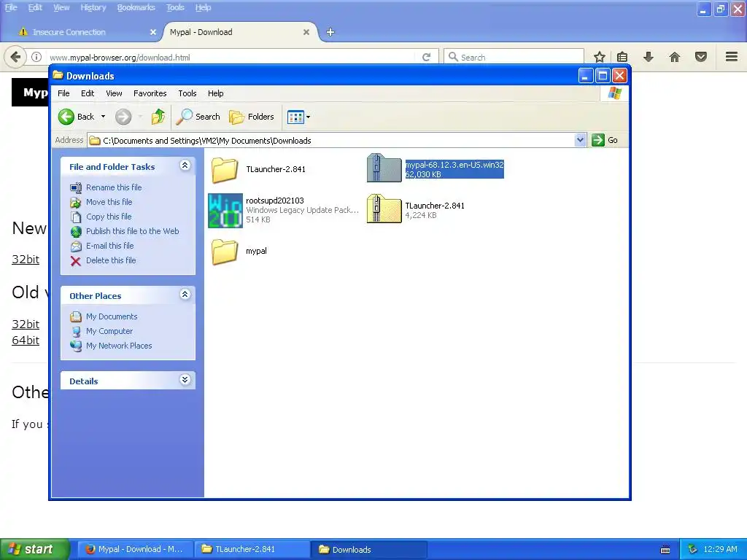Click Publish this file to the Web
This screenshot has height=560, width=747.
(133, 231)
